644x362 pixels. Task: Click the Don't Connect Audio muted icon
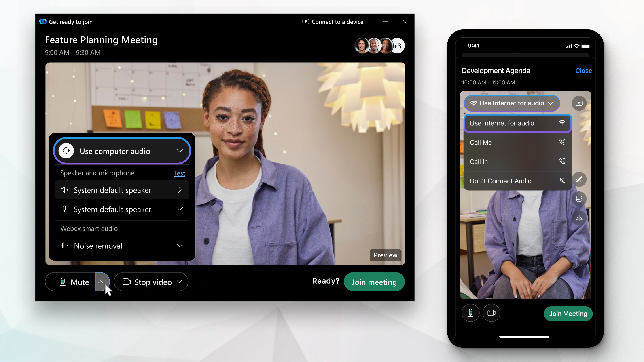(x=562, y=180)
